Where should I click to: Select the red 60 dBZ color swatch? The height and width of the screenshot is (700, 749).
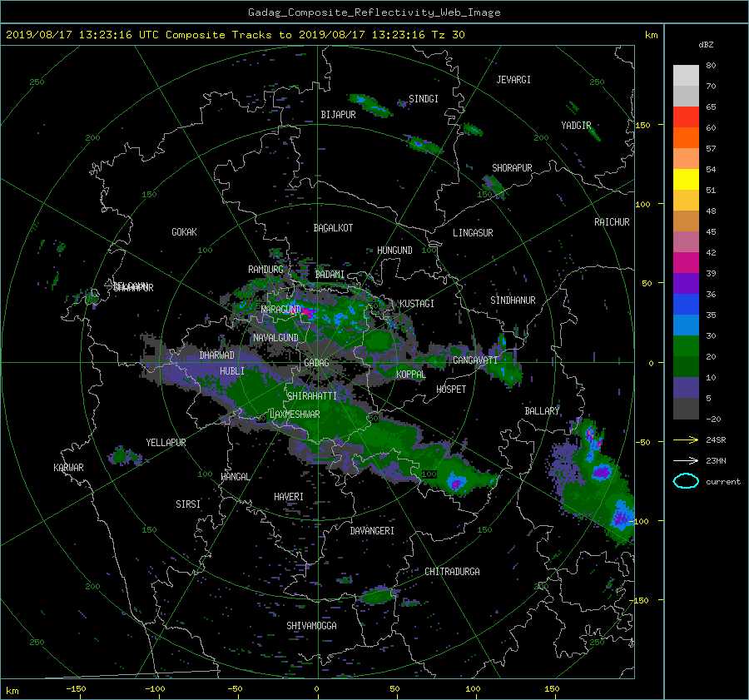point(686,117)
